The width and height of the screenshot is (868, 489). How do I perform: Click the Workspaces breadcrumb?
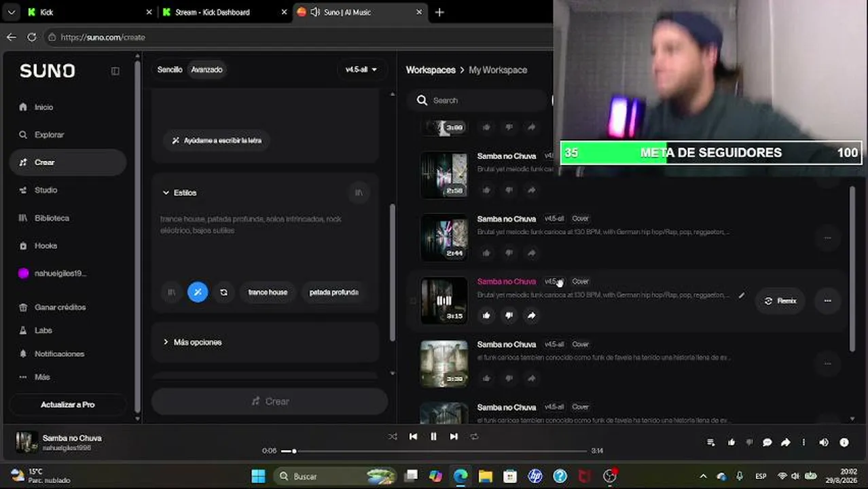pos(431,70)
